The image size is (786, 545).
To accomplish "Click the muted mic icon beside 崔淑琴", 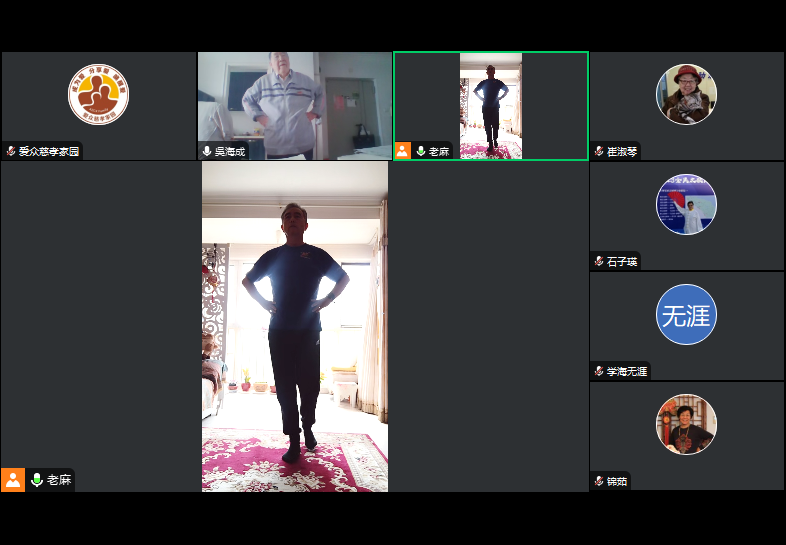I will click(x=599, y=152).
